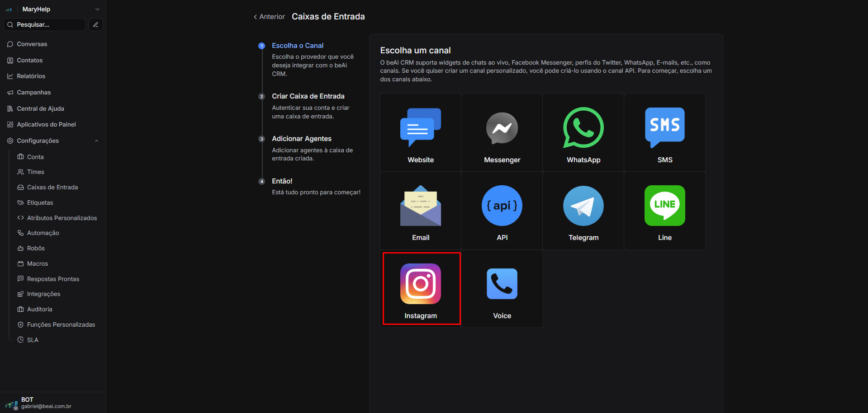Open Automação settings item
This screenshot has width=868, height=413.
pyautogui.click(x=43, y=233)
